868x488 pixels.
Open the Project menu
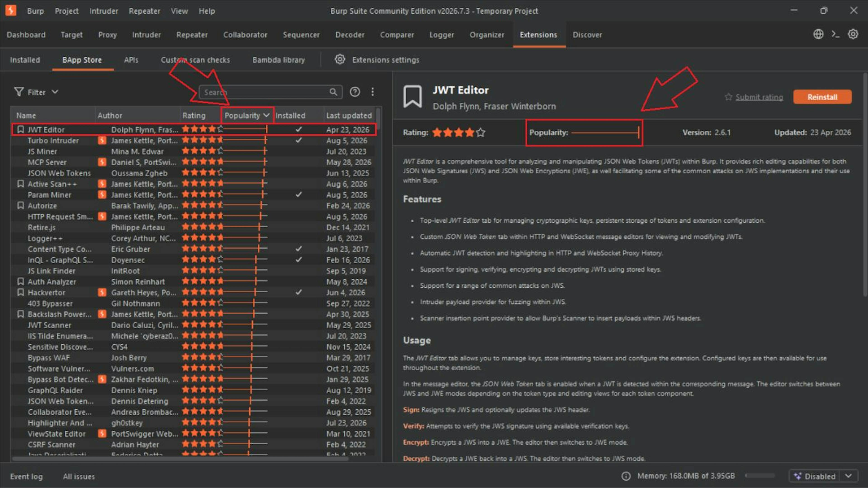(x=66, y=11)
